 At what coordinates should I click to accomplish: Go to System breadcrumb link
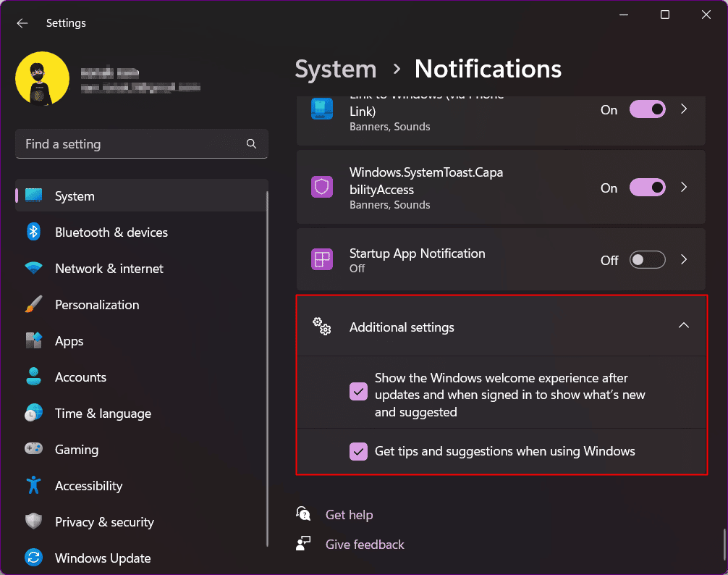point(336,70)
